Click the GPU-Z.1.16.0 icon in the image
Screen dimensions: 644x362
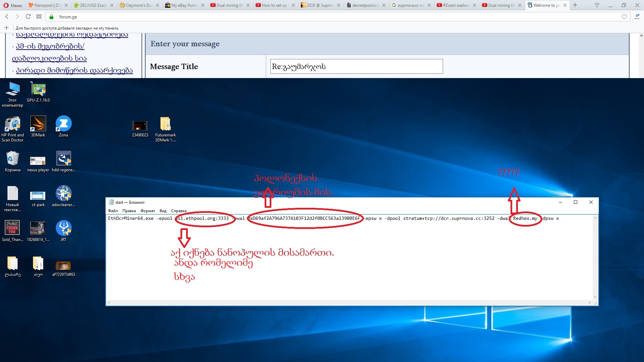(x=38, y=89)
